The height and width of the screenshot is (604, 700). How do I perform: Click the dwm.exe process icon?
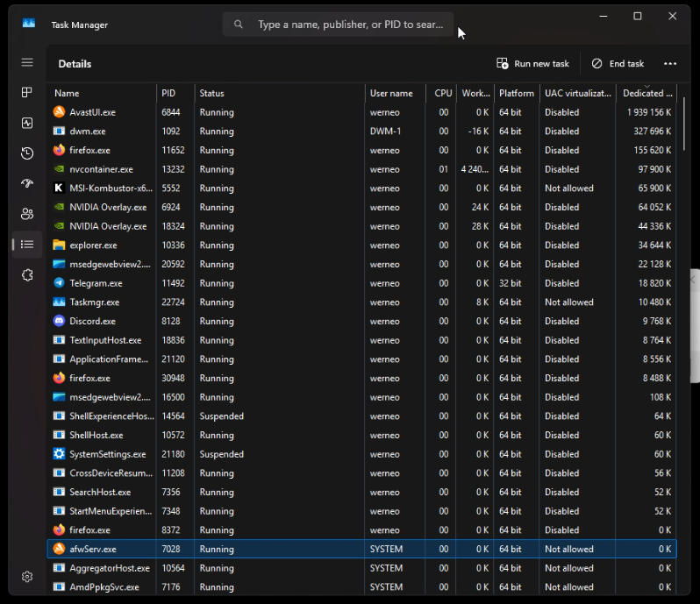(59, 131)
